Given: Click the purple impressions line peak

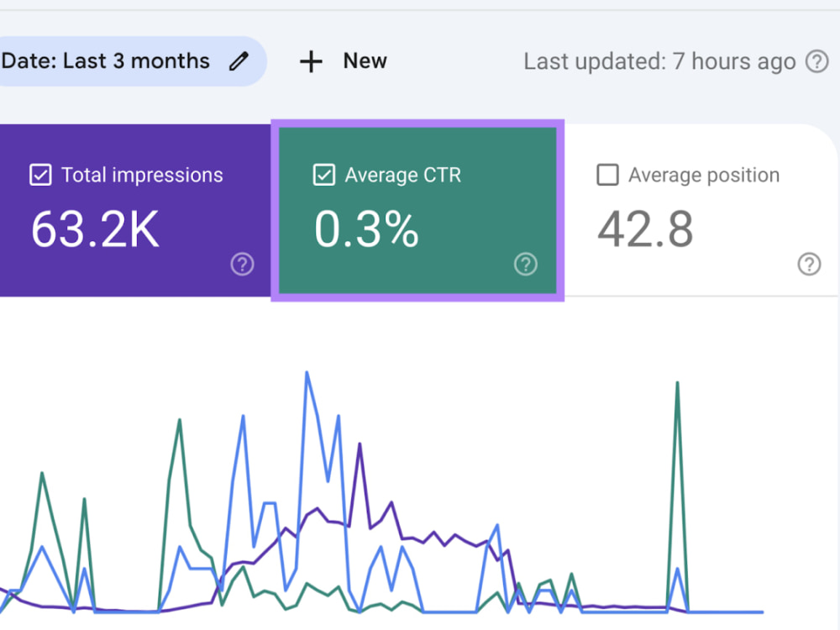Looking at the screenshot, I should point(360,444).
